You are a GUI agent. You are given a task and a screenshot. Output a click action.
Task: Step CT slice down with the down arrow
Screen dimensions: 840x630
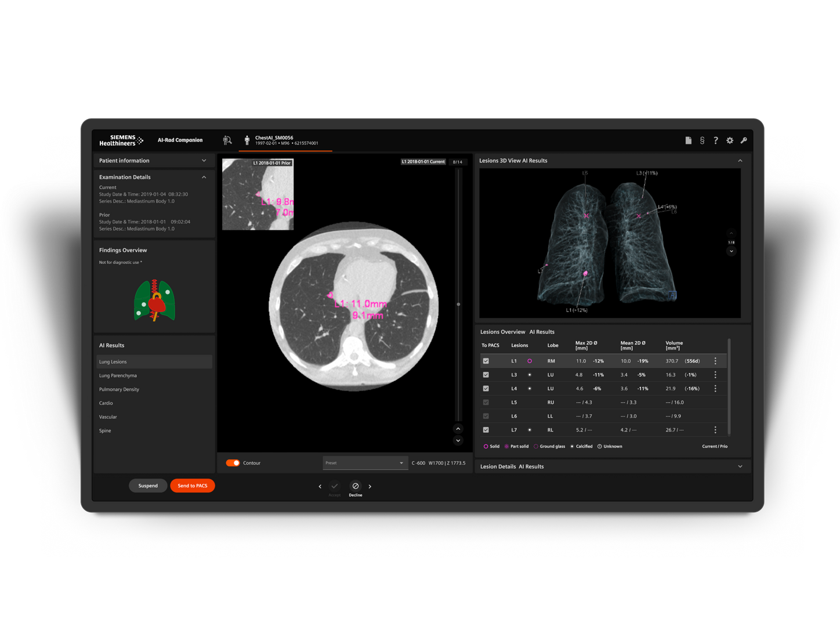458,440
